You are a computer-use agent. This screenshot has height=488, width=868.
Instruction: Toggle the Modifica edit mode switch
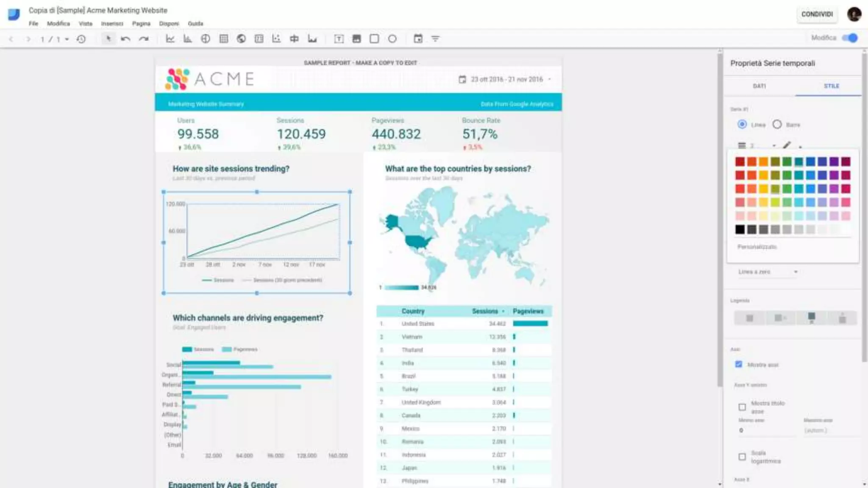pos(850,38)
